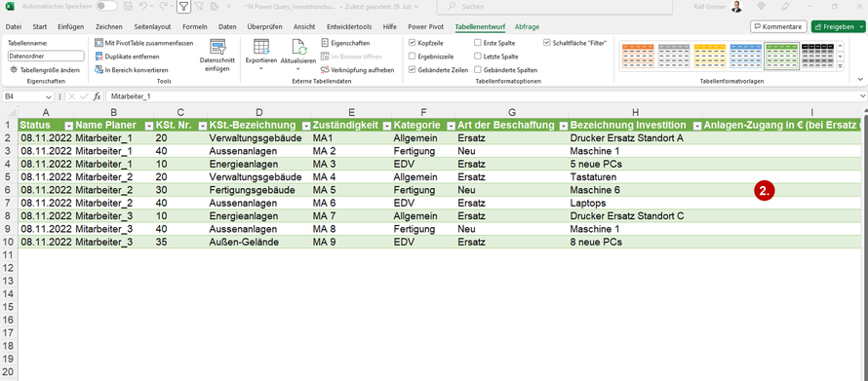Enable the Erste Spalte checkbox
Image resolution: width=868 pixels, height=381 pixels.
coord(478,43)
